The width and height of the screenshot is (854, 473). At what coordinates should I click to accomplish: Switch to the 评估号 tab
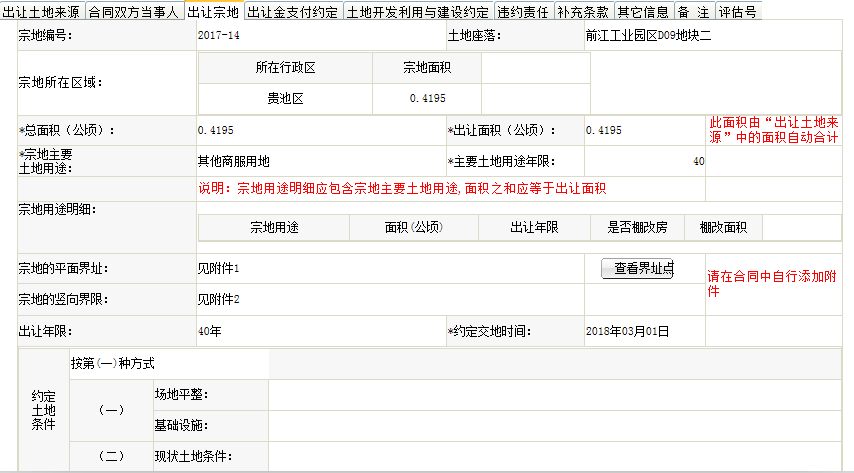738,12
